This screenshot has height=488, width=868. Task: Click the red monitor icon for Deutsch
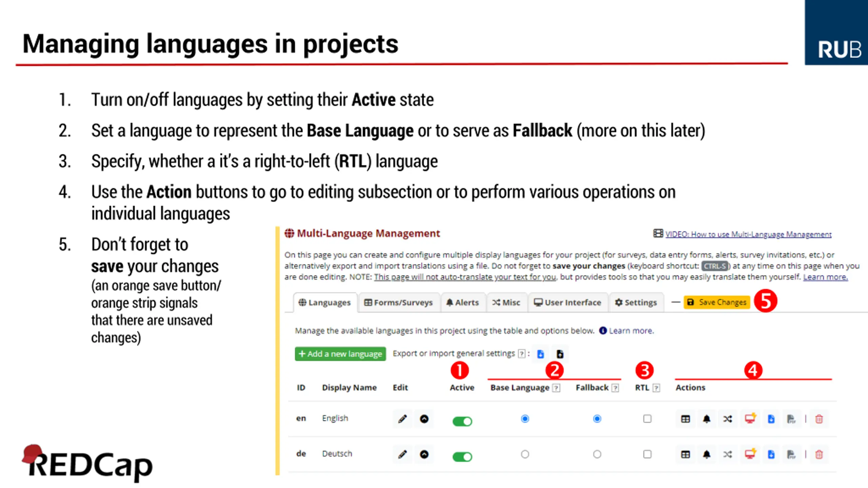(750, 454)
